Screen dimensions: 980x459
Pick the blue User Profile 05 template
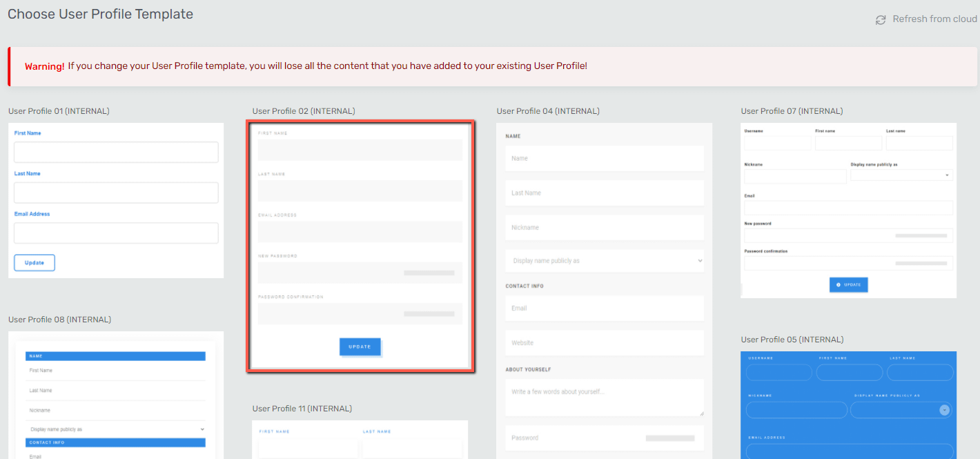[x=848, y=405]
